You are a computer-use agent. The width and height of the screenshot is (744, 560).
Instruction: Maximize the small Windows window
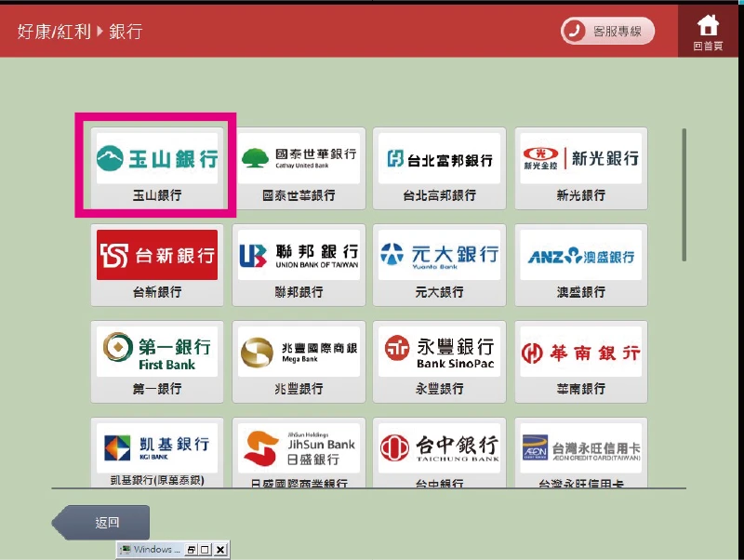click(x=205, y=550)
